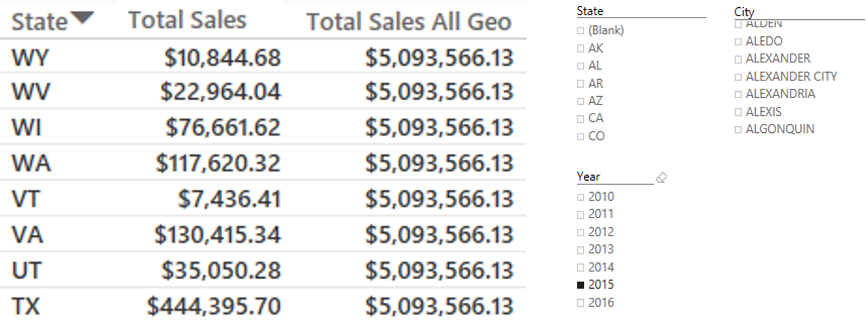Click the $7,436.41 sales value
Screen dimensions: 868x322
[229, 199]
